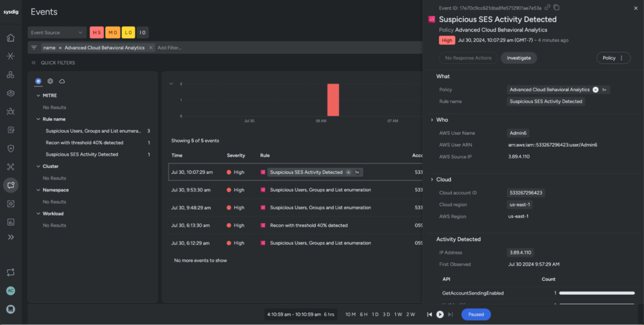The height and width of the screenshot is (325, 644).
Task: Select the hexagon host quick filter icon
Action: 50,81
